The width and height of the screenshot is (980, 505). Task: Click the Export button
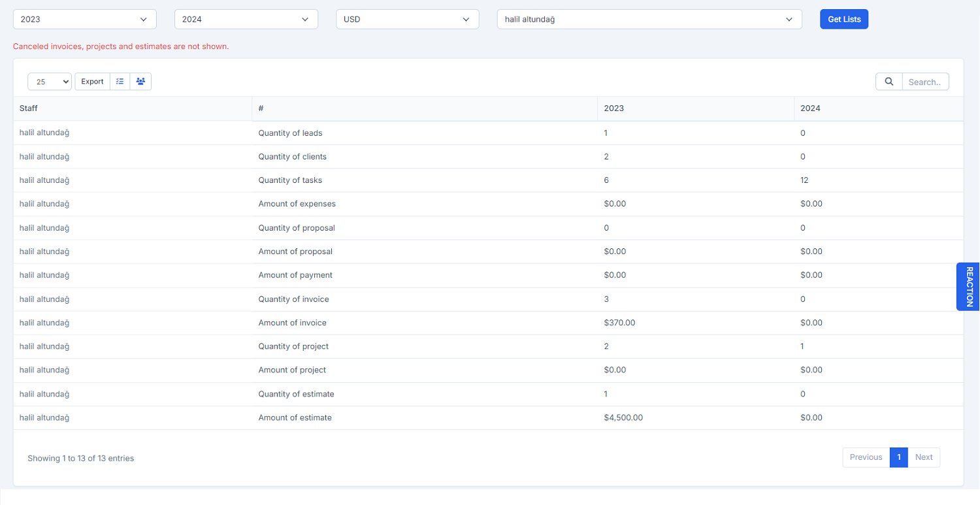(92, 82)
